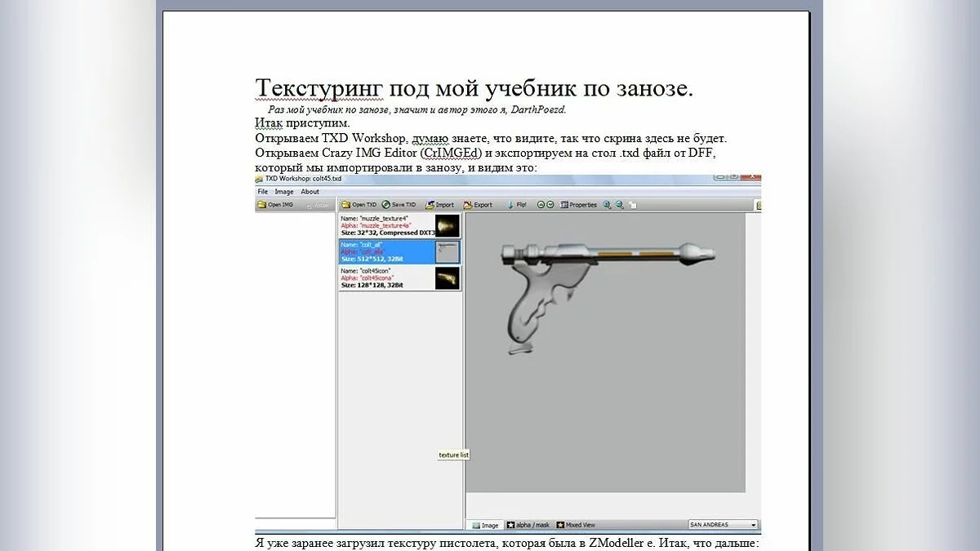This screenshot has width=980, height=551.
Task: Save the file with Save TXD
Action: [x=399, y=205]
